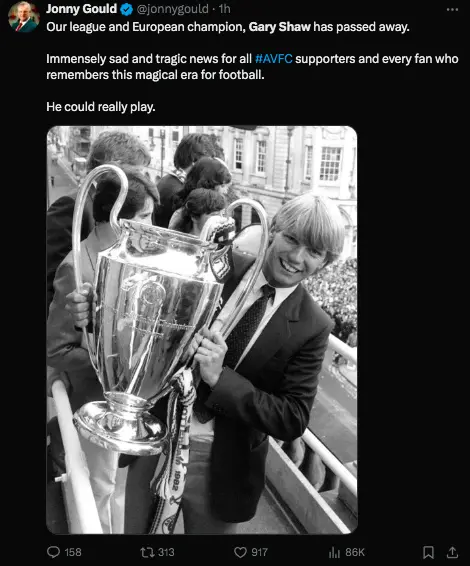Click the blue verified badge next to Jonny Gould

click(126, 9)
